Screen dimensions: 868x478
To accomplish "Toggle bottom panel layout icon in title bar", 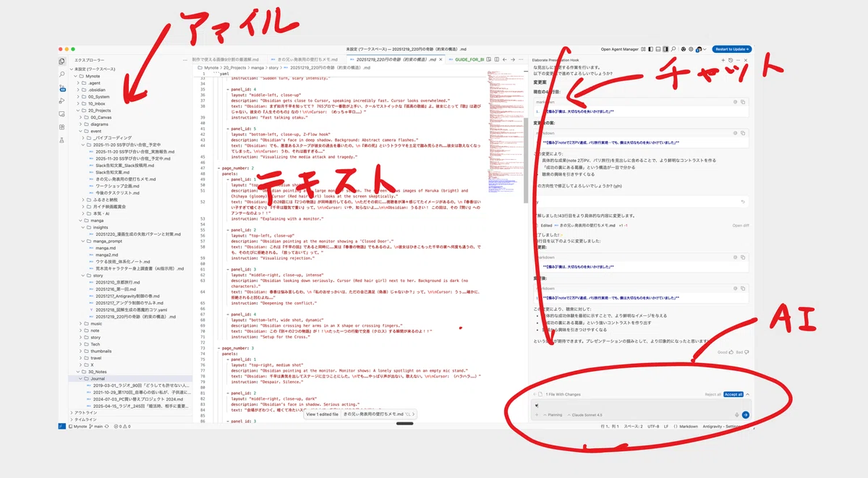I will [658, 49].
